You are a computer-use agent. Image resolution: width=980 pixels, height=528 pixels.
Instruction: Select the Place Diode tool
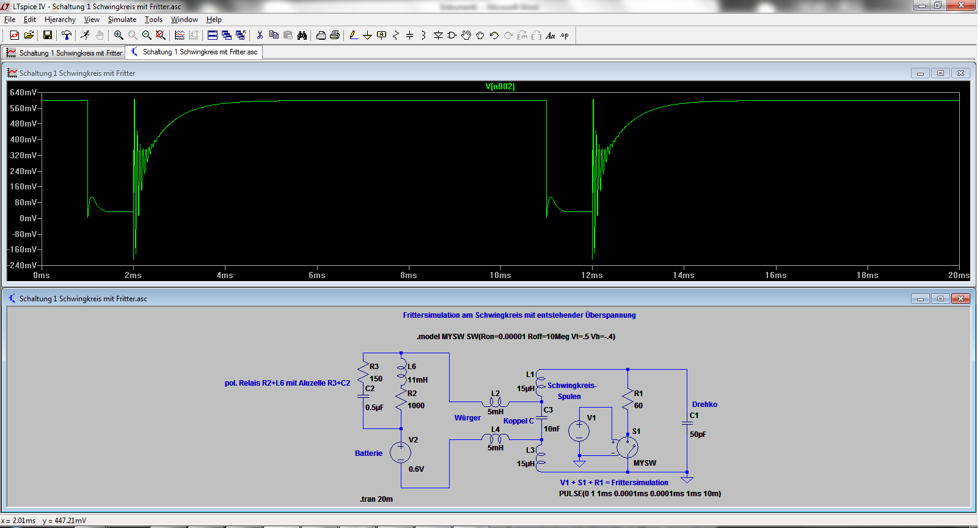tap(438, 35)
